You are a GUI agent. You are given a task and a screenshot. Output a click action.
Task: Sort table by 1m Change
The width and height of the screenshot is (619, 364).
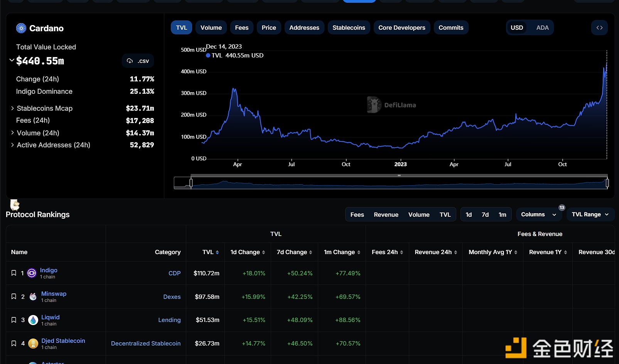(x=342, y=252)
